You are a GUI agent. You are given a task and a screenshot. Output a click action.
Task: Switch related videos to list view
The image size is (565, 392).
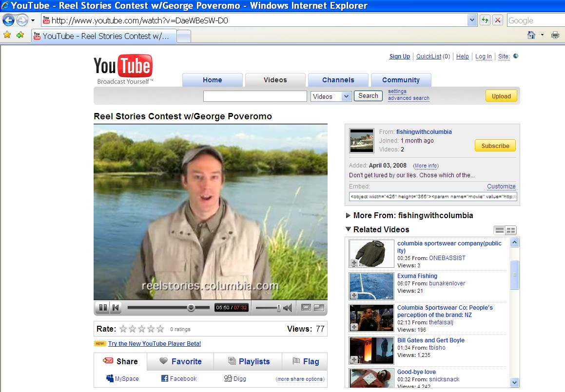(x=499, y=230)
